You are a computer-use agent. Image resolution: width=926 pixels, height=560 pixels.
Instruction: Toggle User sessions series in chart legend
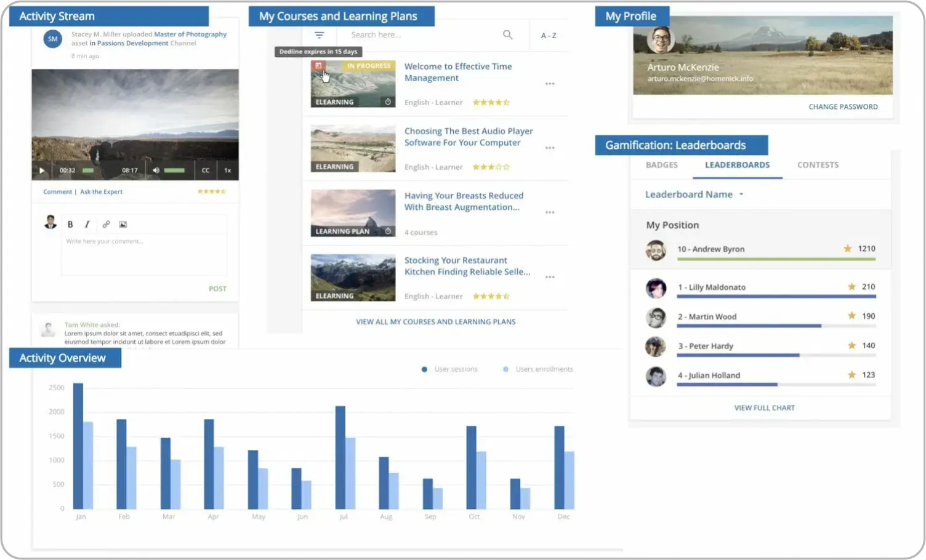[x=449, y=369]
